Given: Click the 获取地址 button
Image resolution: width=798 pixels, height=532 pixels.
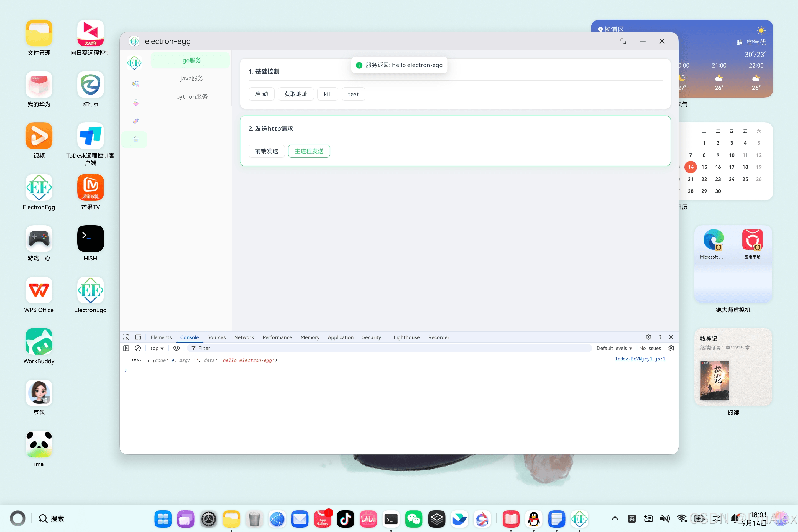Looking at the screenshot, I should pyautogui.click(x=296, y=94).
